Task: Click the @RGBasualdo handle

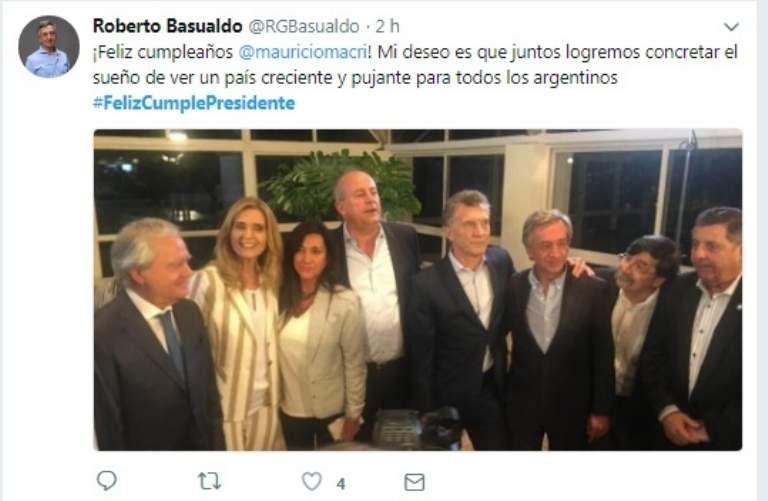Action: click(304, 26)
